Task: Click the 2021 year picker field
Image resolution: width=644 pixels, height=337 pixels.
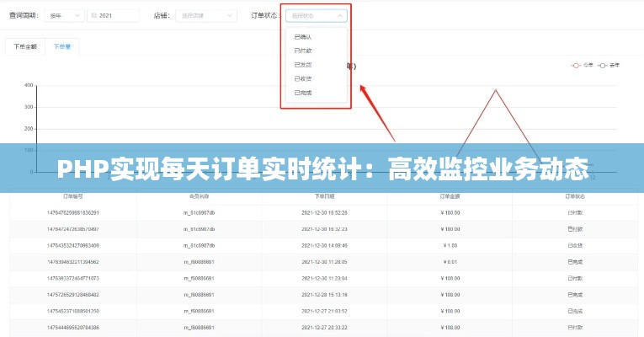Action: point(114,16)
